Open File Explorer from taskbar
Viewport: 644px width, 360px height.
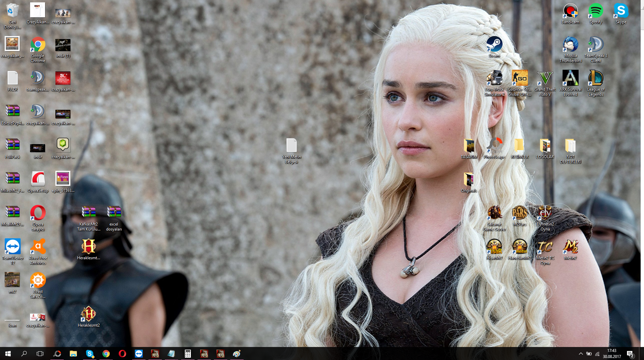pos(73,354)
